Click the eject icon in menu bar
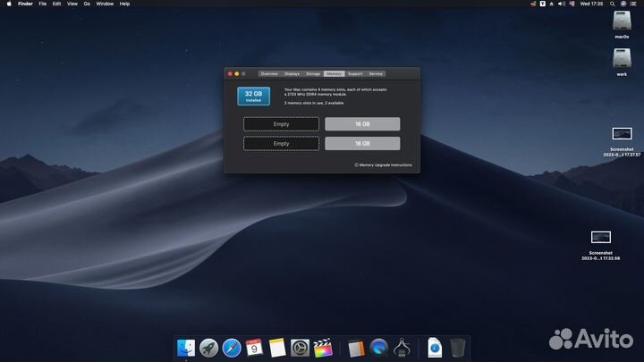644x362 pixels. point(552,4)
